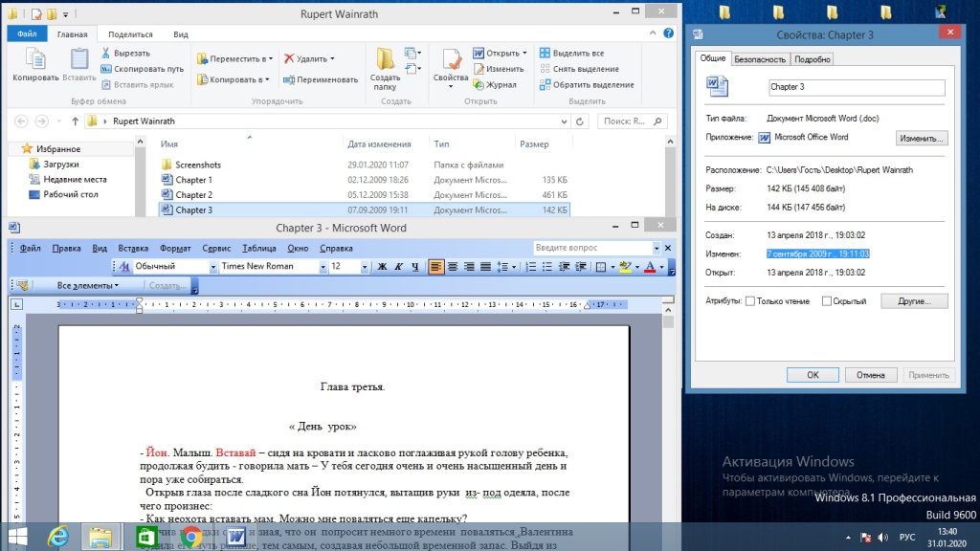Click OK in the Chapter 3 properties

[x=813, y=375]
